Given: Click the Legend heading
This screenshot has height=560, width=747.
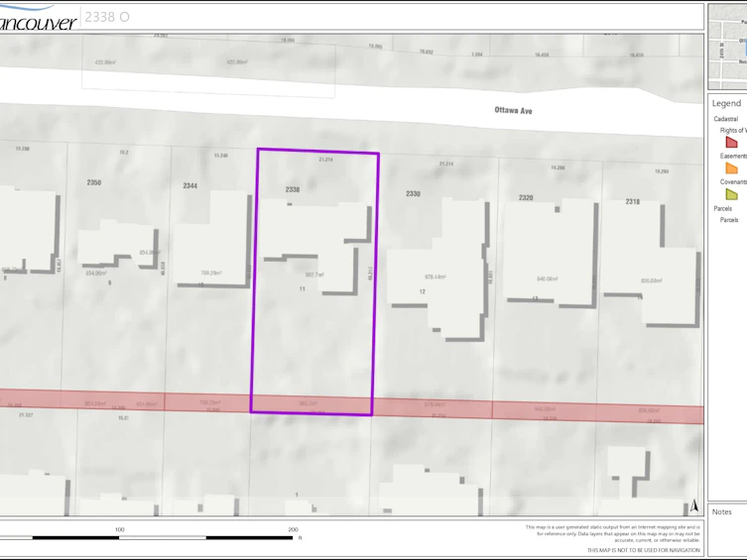Looking at the screenshot, I should [726, 103].
